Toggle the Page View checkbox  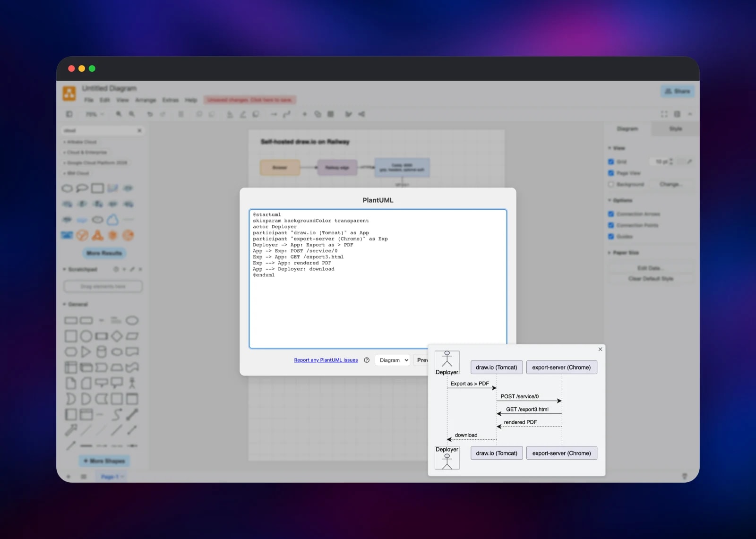(611, 173)
